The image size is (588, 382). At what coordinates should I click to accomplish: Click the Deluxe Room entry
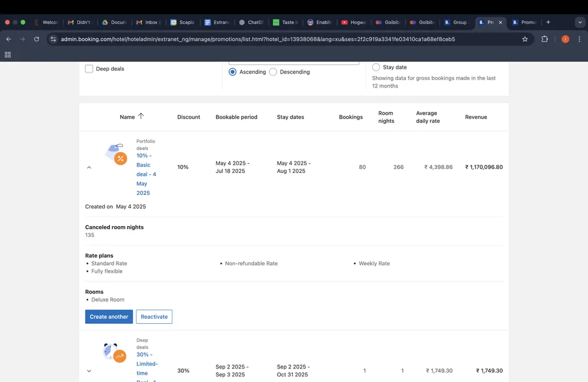(108, 300)
